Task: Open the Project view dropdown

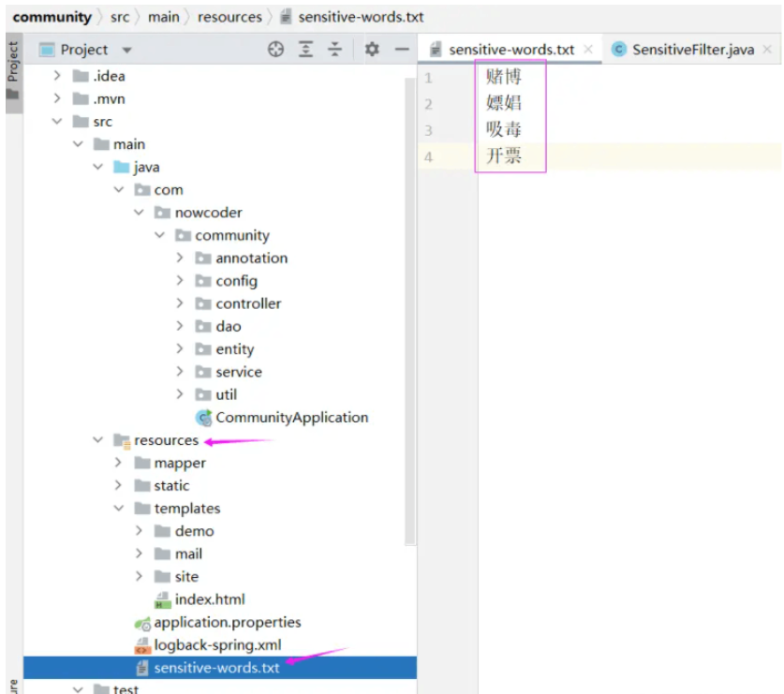Action: pos(126,50)
